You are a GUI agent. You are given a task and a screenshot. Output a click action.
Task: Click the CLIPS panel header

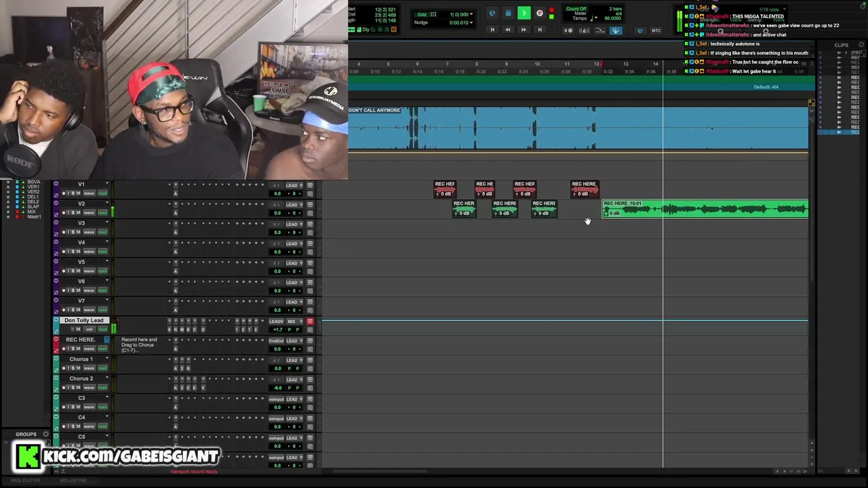(841, 45)
